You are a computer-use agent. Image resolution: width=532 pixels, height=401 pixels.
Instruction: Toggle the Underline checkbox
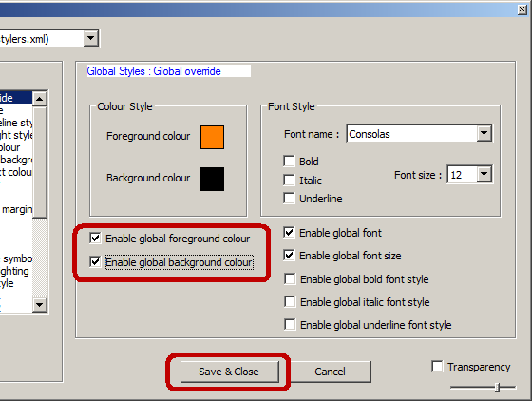pos(289,199)
